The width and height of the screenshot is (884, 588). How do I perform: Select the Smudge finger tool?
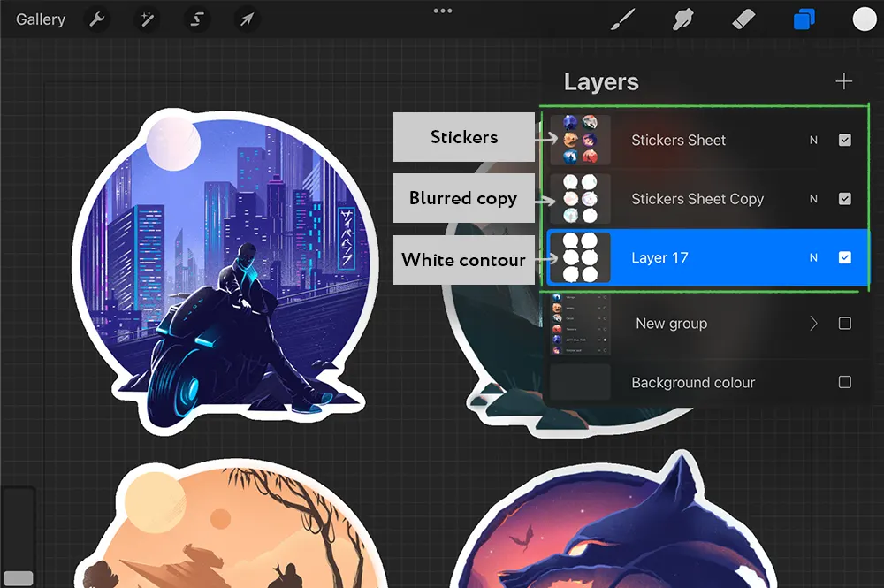683,19
